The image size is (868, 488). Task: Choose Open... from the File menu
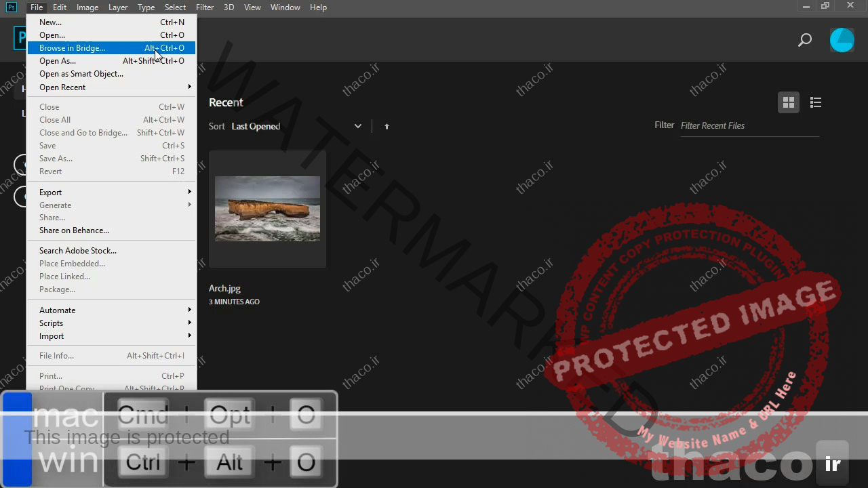coord(111,35)
